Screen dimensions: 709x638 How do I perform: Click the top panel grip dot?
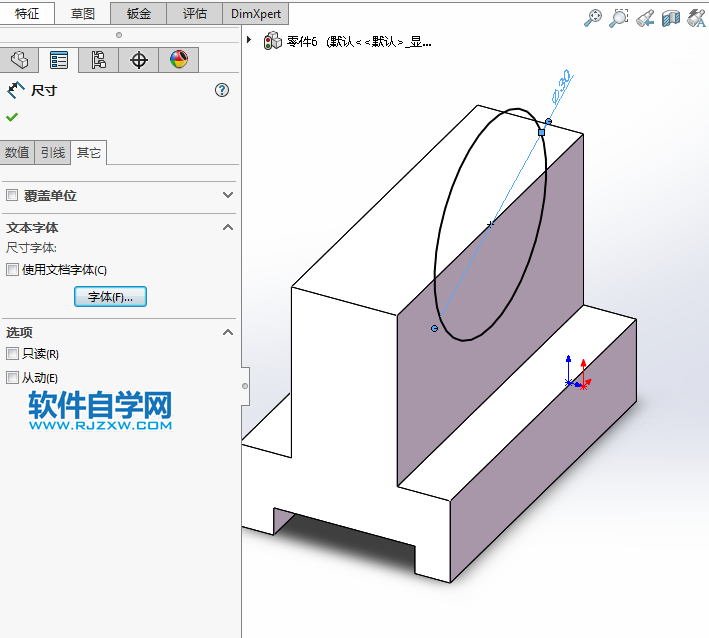click(x=119, y=35)
